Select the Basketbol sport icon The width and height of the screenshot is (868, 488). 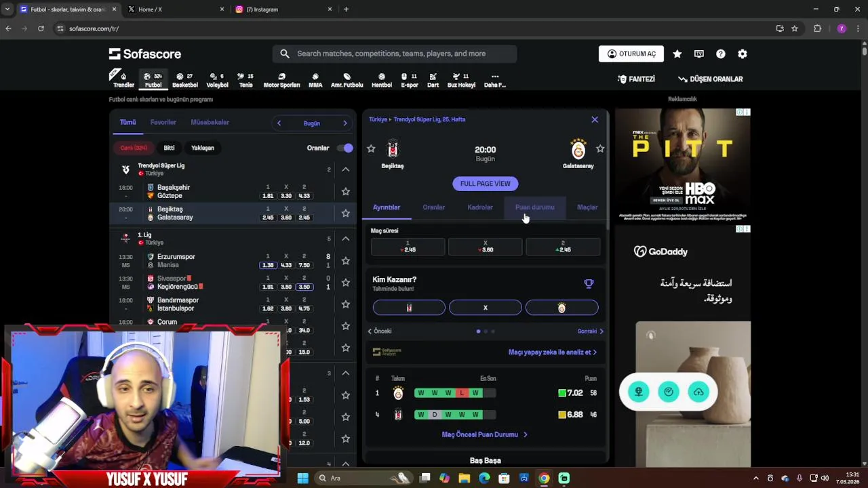pyautogui.click(x=184, y=79)
